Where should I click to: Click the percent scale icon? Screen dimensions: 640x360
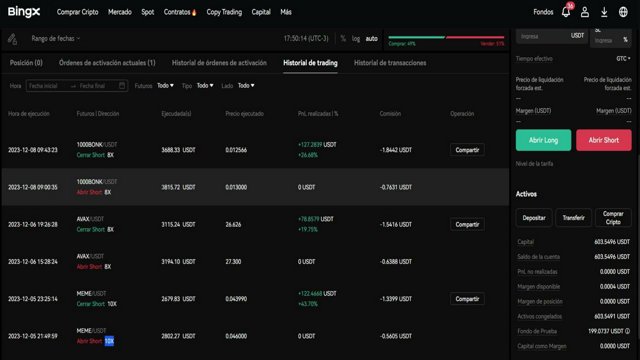pos(343,38)
